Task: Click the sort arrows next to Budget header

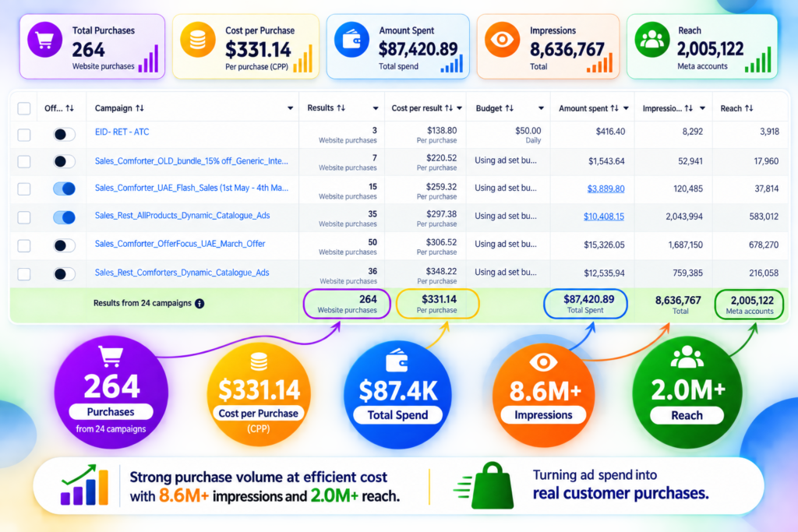Action: point(509,108)
